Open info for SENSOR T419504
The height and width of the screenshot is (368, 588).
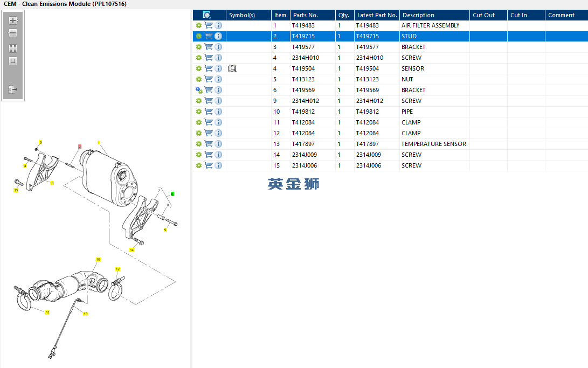tap(218, 68)
